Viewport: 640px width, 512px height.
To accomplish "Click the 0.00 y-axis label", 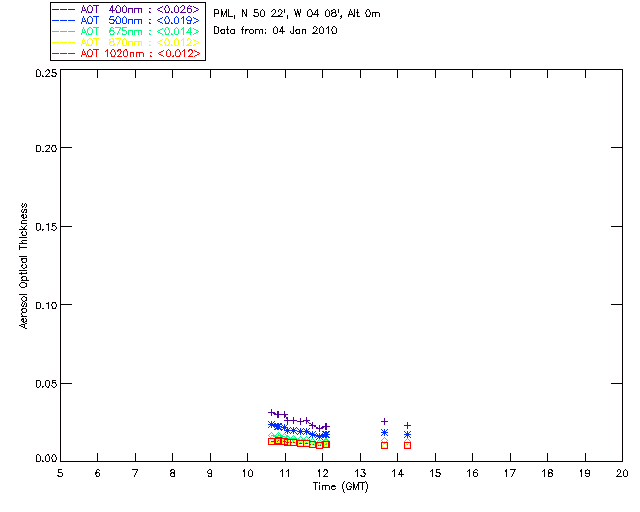I will pyautogui.click(x=46, y=459).
